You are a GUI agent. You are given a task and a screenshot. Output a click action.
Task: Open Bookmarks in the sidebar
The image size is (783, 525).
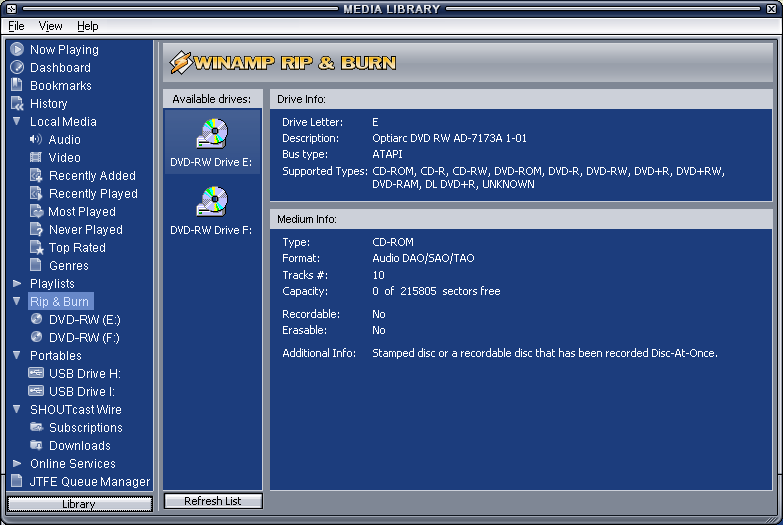pos(61,85)
